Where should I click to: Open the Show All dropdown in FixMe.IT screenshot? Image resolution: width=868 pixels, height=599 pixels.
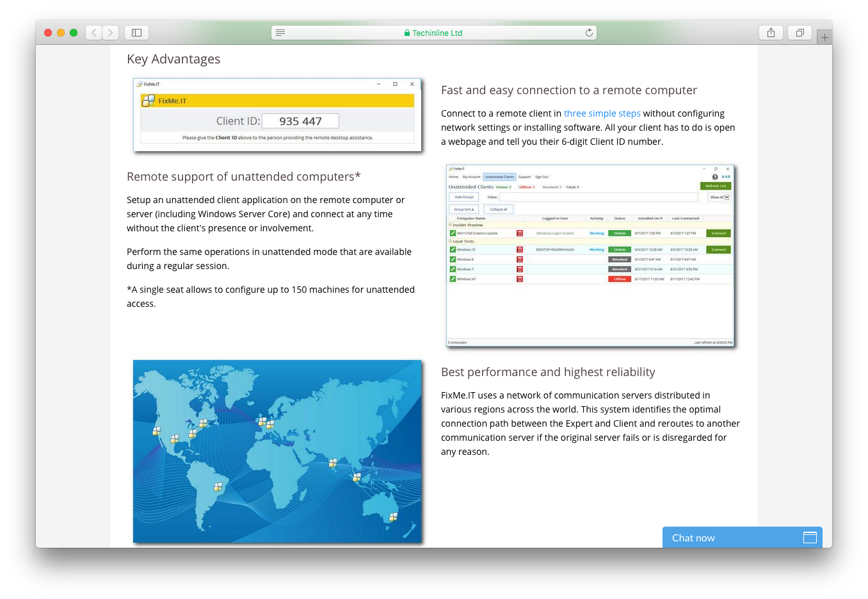(719, 197)
